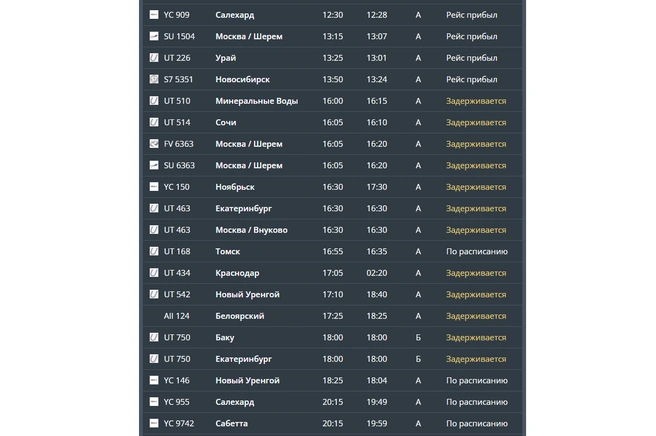Click the origin city Томск

click(x=228, y=251)
